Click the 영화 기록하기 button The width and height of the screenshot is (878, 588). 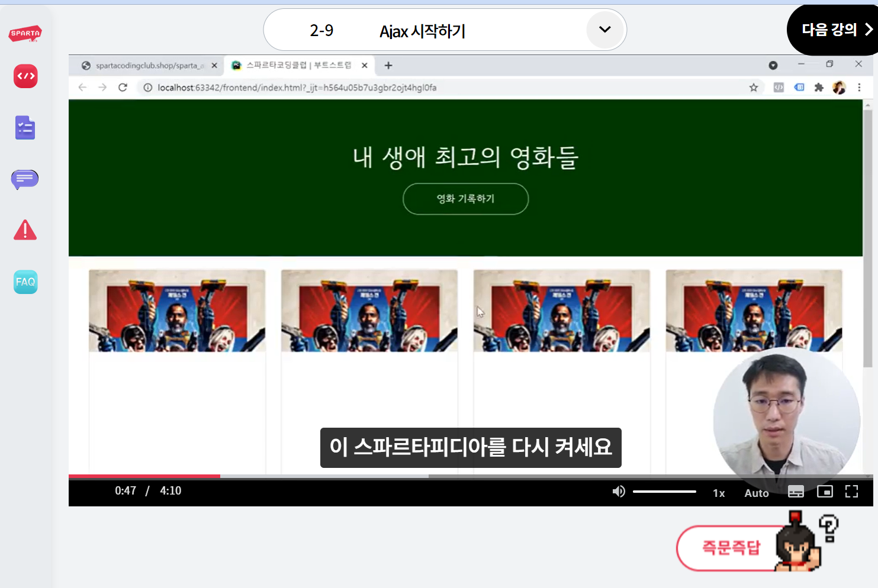(466, 199)
